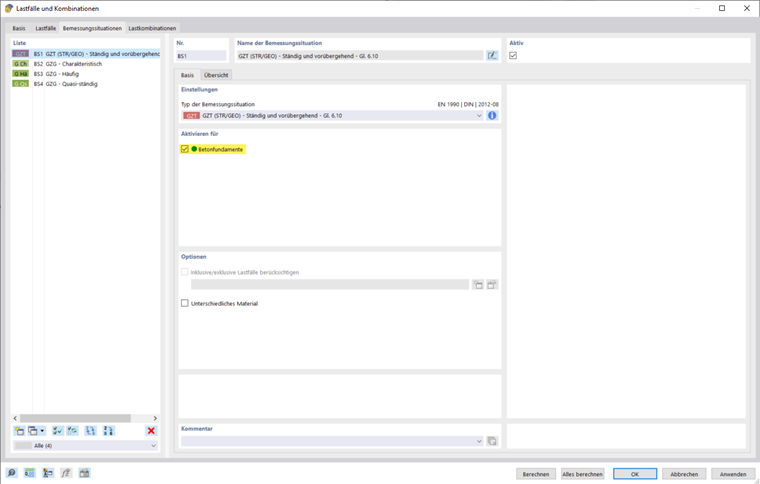This screenshot has height=484, width=760.
Task: Click the copy design situation icon
Action: click(x=33, y=431)
